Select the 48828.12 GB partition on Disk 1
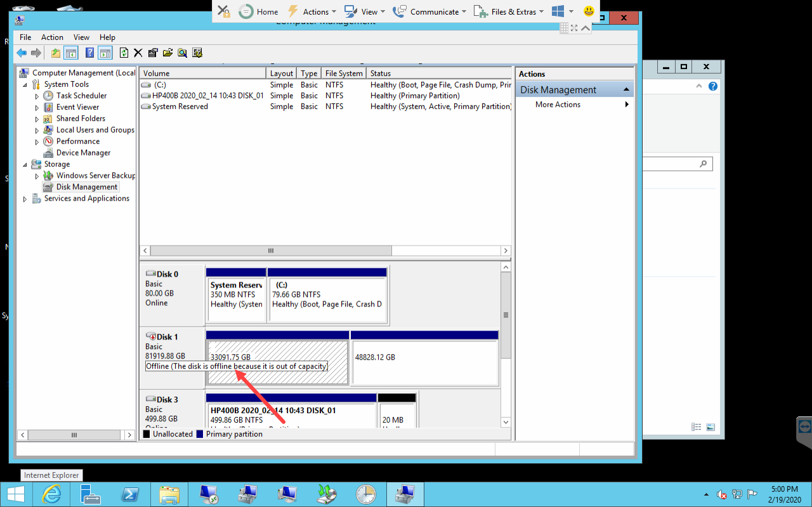This screenshot has width=812, height=507. [x=424, y=357]
